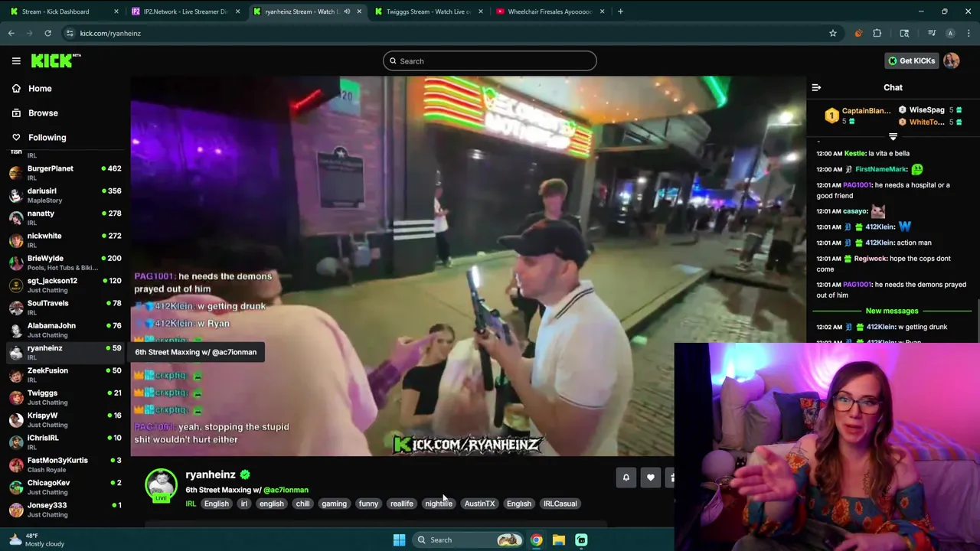
Task: Open BurgerPlanet channel in sidebar
Action: pos(64,172)
